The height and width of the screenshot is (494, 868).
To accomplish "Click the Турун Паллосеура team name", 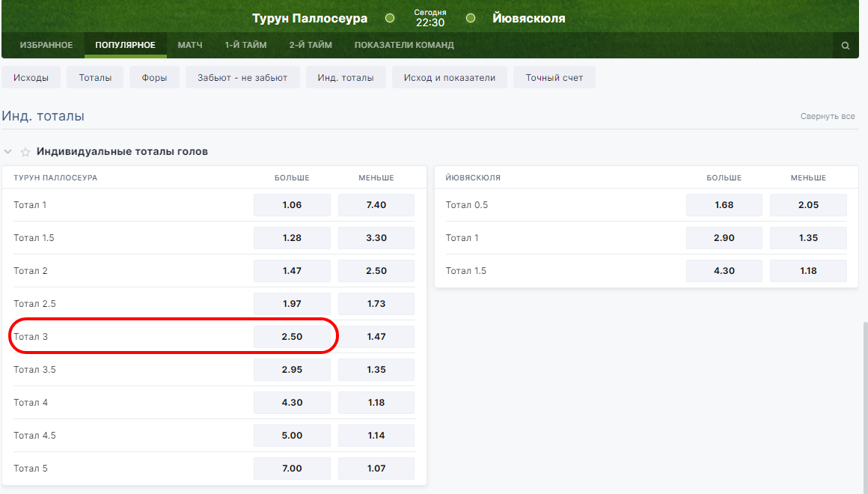I will coord(310,18).
